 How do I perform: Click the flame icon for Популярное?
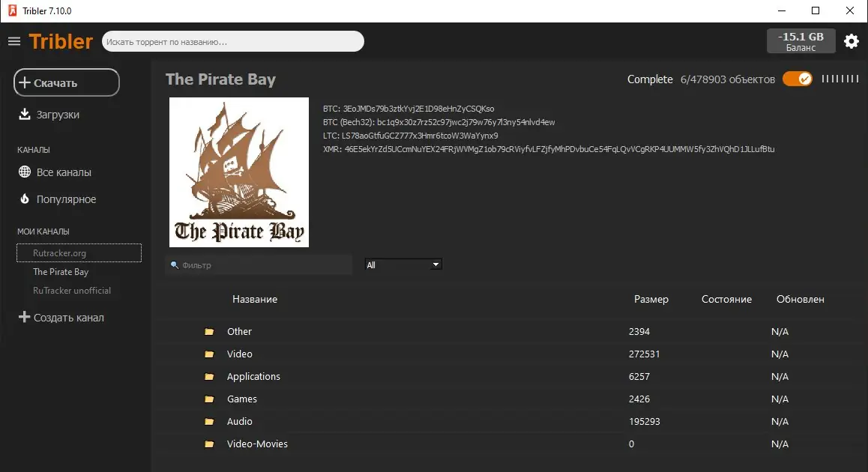pyautogui.click(x=24, y=199)
